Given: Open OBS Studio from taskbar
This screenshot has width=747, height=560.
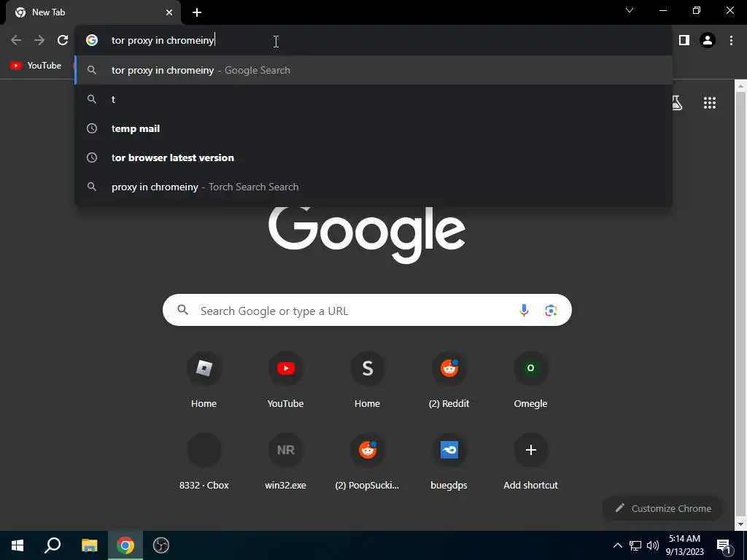Looking at the screenshot, I should click(x=161, y=545).
